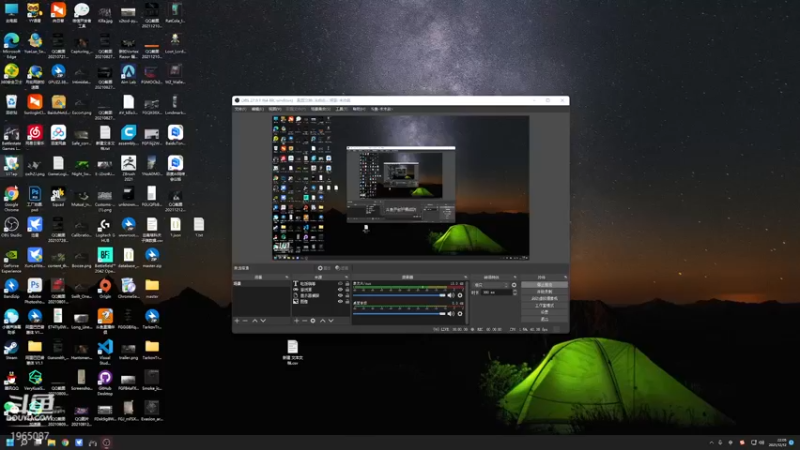Screen dimensions: 800x450
Task: Move selected scene up in Scenes list
Action: (255, 320)
